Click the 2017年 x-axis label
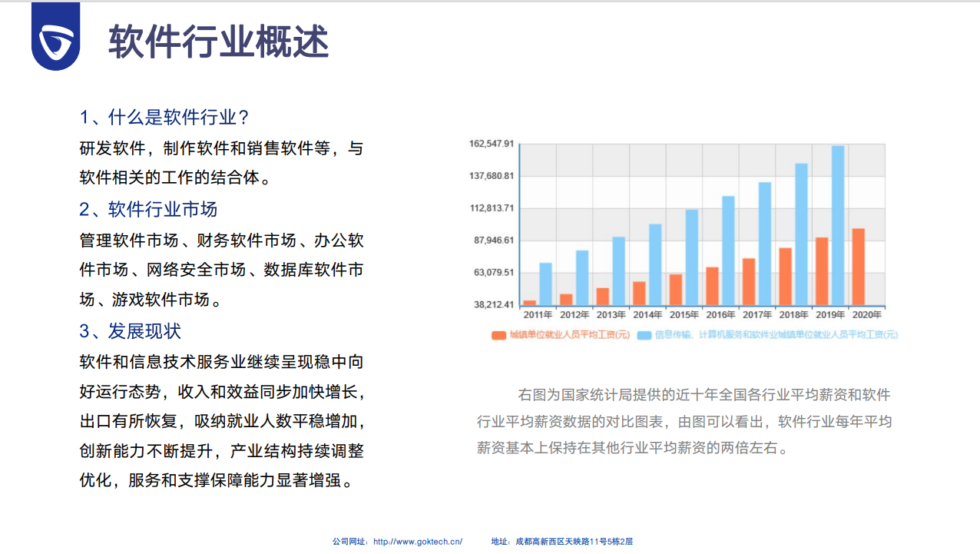The width and height of the screenshot is (980, 554). (757, 315)
